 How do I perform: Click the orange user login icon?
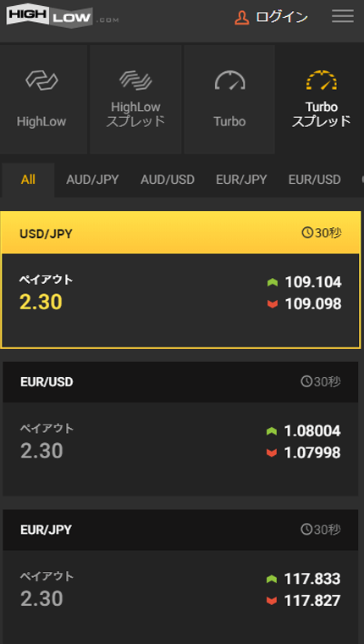pos(242,17)
